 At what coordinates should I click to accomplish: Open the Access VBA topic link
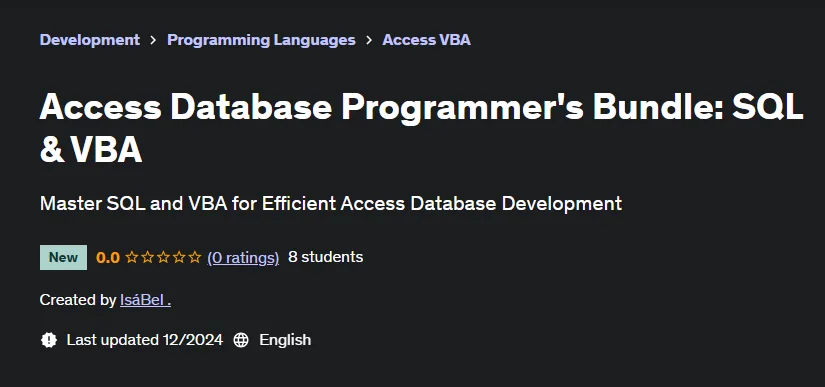426,40
